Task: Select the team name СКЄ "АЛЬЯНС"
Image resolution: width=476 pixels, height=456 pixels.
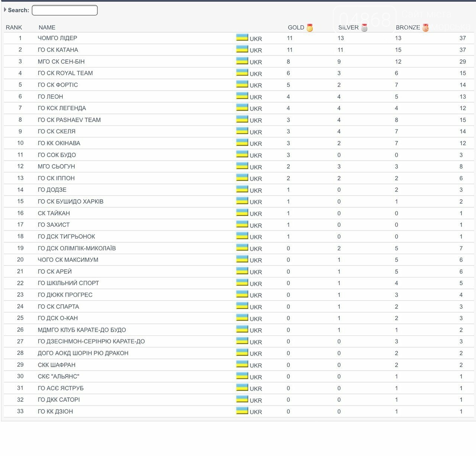Action: pyautogui.click(x=58, y=376)
